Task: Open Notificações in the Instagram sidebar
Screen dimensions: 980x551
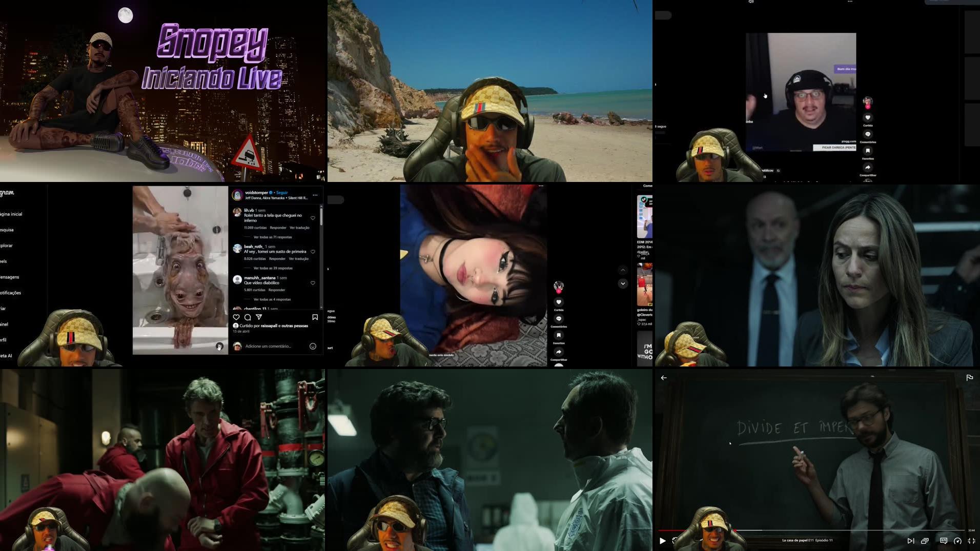Action: click(11, 293)
